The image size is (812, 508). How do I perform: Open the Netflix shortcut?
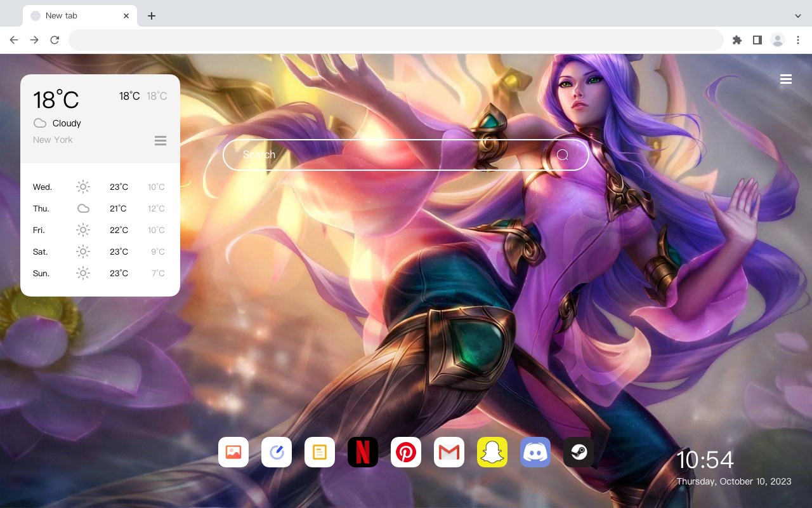point(363,452)
